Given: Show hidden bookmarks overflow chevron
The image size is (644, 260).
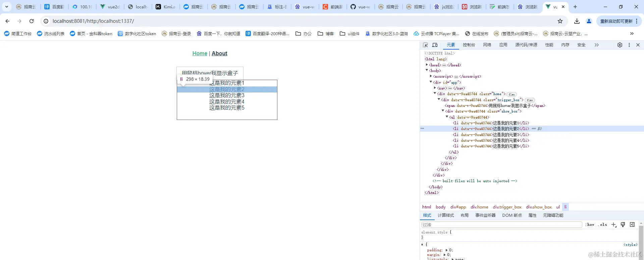Looking at the screenshot, I should (632, 34).
